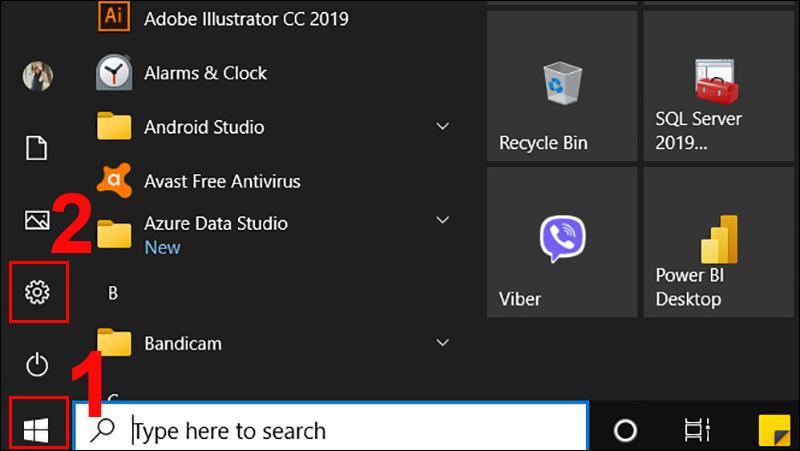Launch the Power BI Desktop tile
The height and width of the screenshot is (451, 800).
click(720, 242)
